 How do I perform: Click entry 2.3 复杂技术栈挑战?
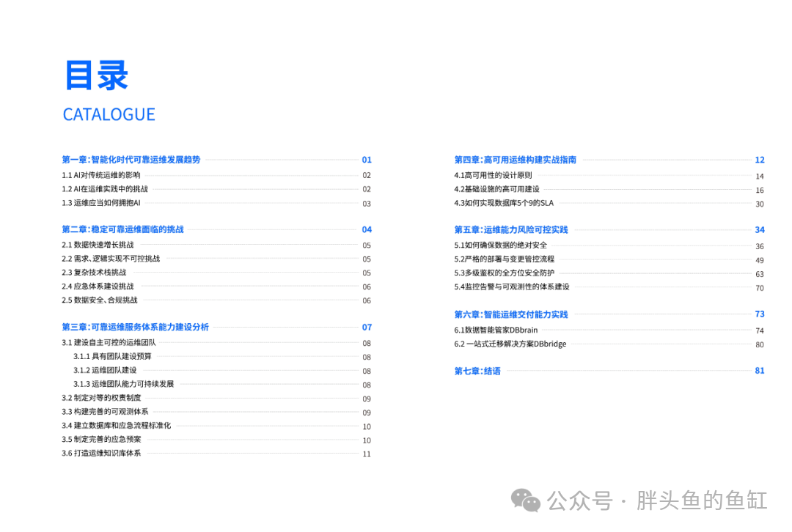(94, 273)
